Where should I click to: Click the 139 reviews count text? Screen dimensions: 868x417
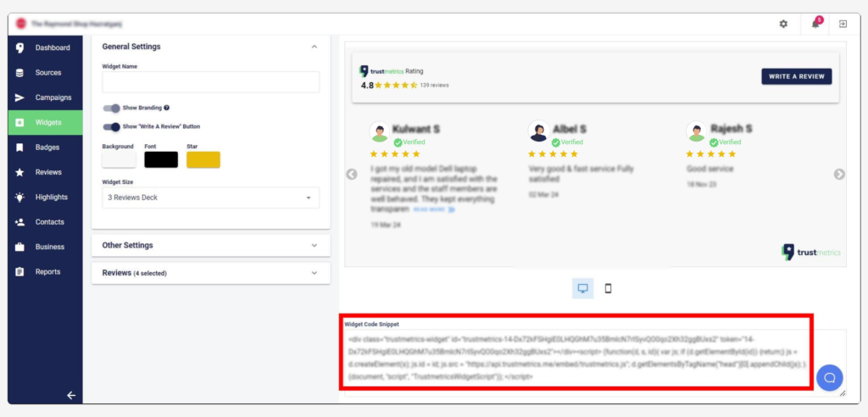pos(435,86)
